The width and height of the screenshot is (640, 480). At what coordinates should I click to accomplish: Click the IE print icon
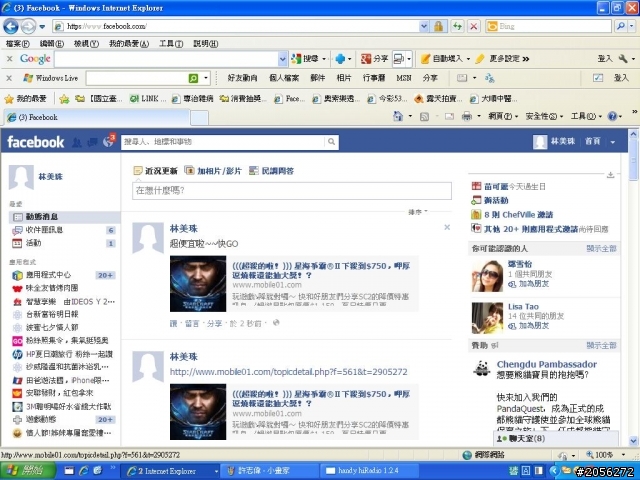click(467, 117)
